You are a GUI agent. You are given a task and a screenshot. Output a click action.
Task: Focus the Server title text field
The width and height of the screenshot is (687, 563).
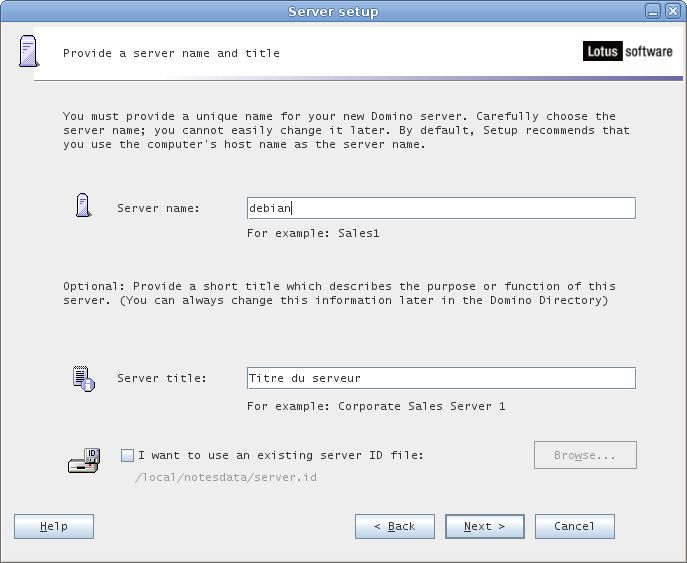[440, 378]
